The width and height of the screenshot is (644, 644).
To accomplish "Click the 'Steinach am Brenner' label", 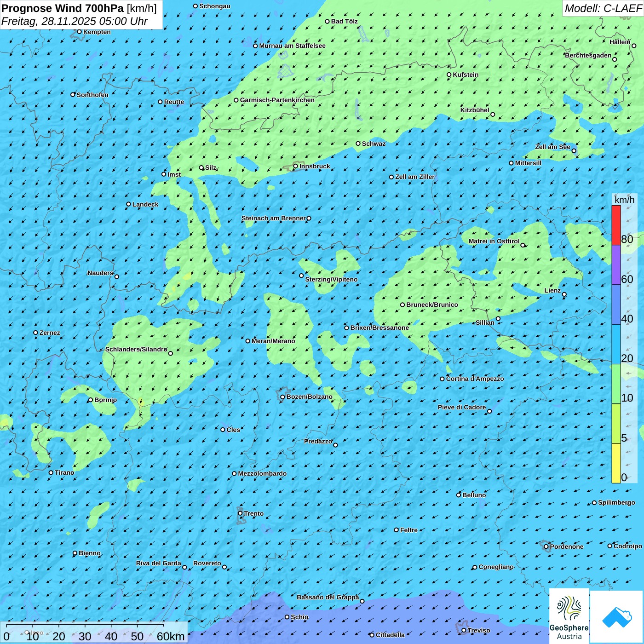I will [x=273, y=218].
